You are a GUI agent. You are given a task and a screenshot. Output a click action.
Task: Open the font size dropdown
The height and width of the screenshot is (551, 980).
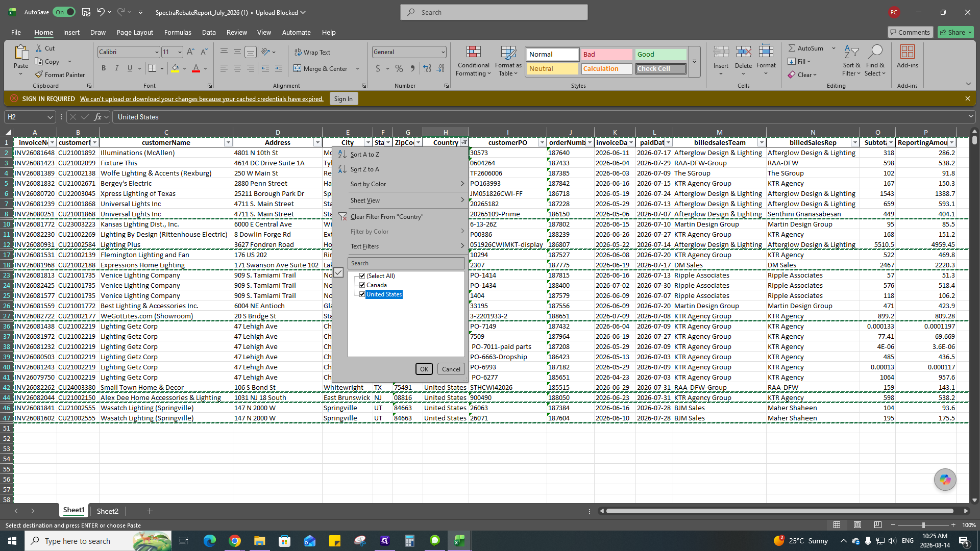click(x=180, y=52)
